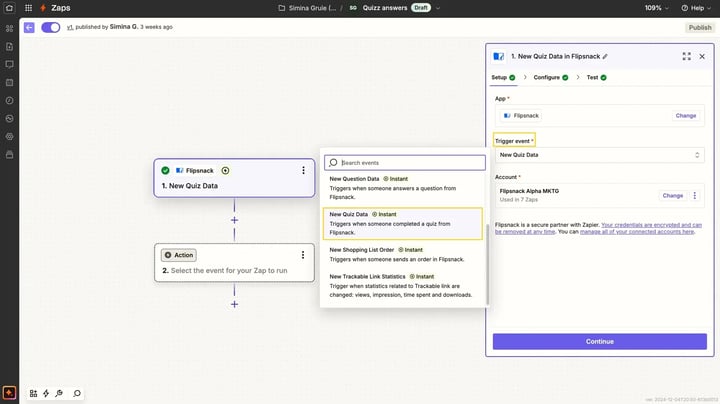Click the Publish button
Screen dimensions: 720x404
[699, 28]
